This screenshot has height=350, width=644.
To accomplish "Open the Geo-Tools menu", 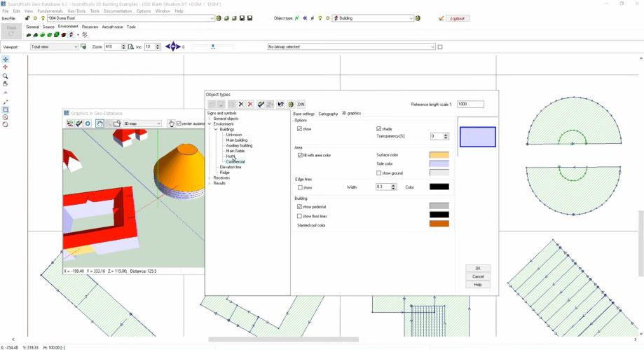I will [x=76, y=11].
